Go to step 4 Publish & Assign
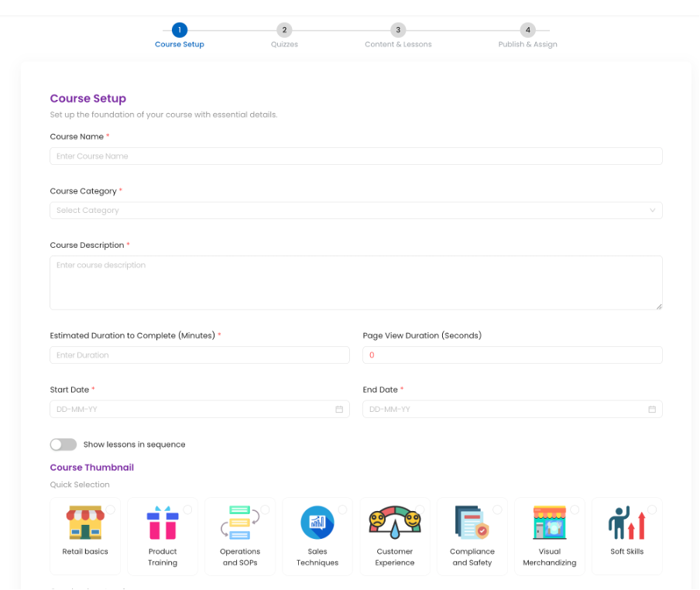 (x=527, y=36)
